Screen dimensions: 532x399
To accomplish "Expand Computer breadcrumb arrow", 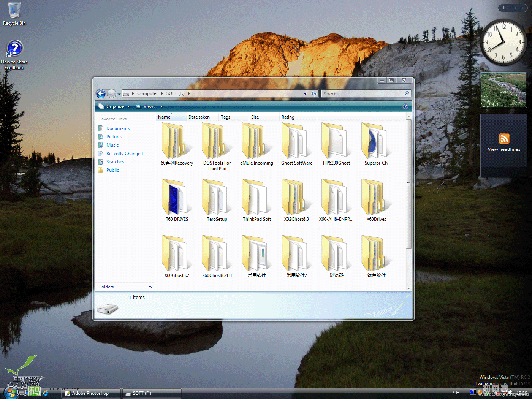I will tap(162, 93).
